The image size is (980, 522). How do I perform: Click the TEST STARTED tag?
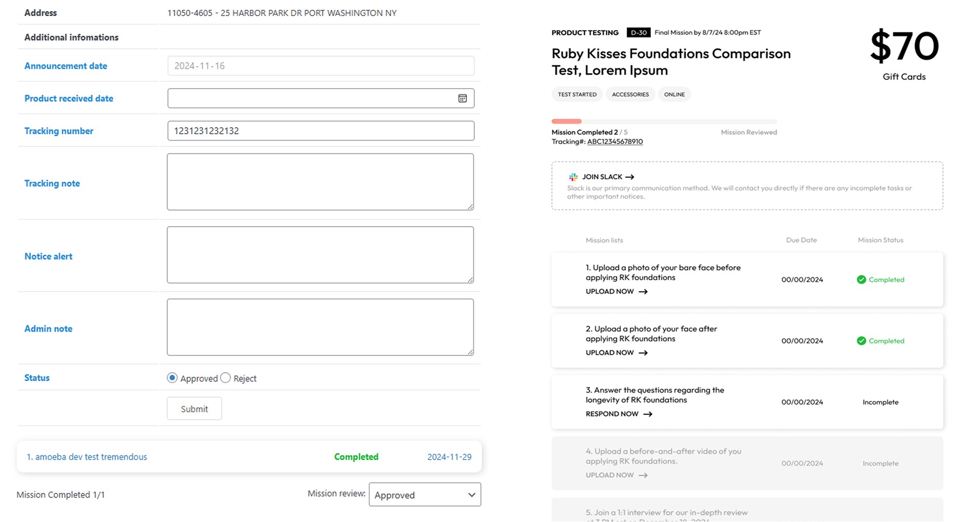pos(577,94)
